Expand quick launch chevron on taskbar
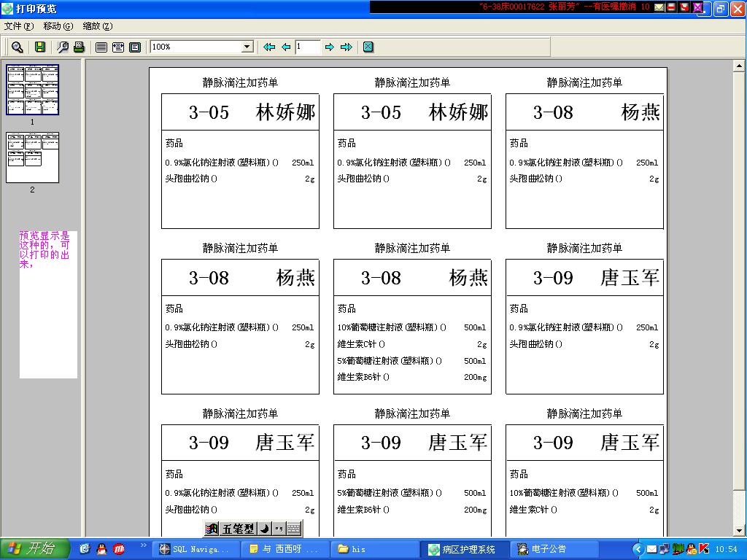The image size is (747, 560). coord(143,545)
